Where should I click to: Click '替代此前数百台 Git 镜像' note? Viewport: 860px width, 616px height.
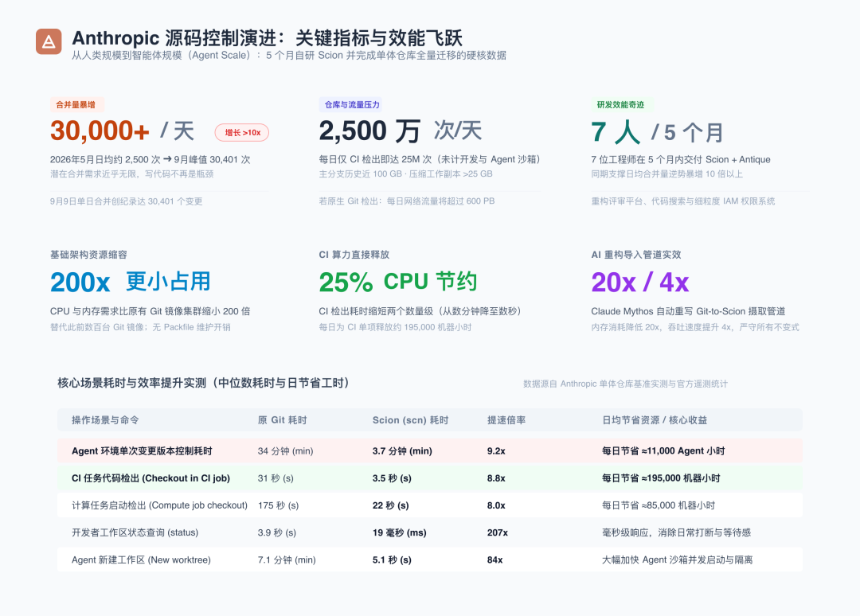coord(140,327)
